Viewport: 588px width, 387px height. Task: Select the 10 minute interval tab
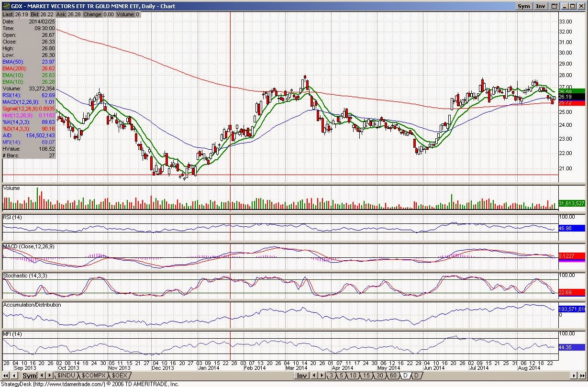pyautogui.click(x=353, y=376)
